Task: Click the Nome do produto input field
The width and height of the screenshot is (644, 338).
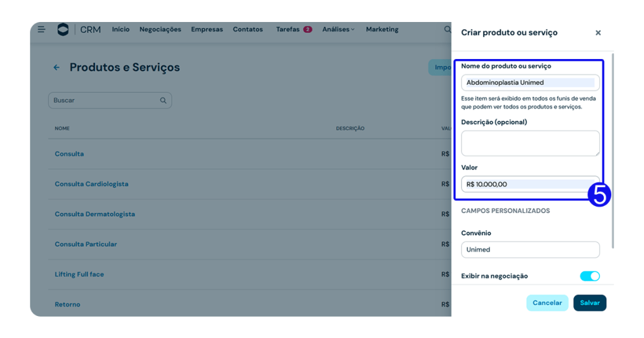Action: click(x=530, y=82)
